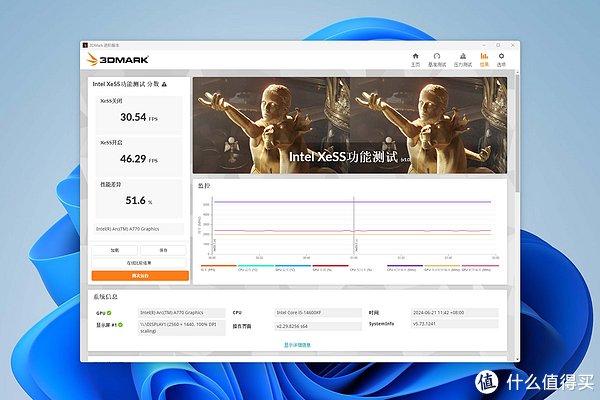Click warning triangle beside XeSS score title
The height and width of the screenshot is (400, 600).
click(164, 84)
